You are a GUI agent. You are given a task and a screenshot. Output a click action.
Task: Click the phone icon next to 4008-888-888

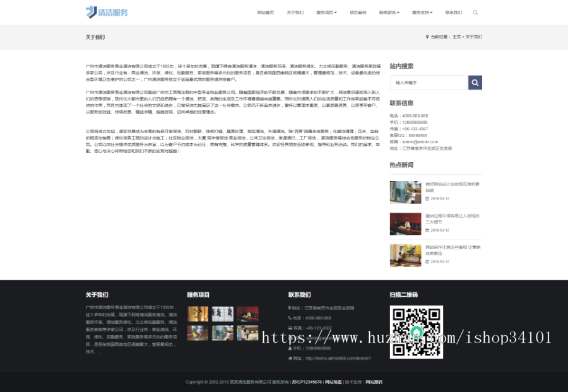pos(289,318)
